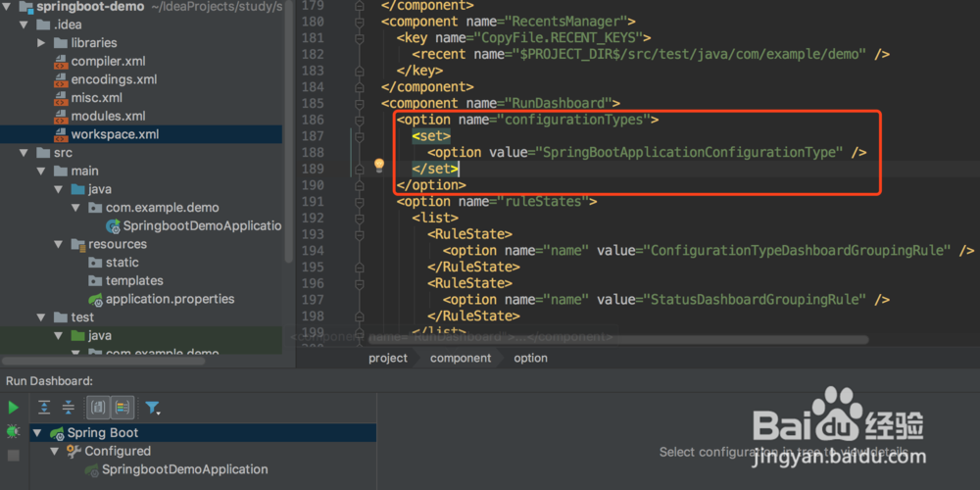
Task: Click the 'option' breadcrumb
Action: (x=530, y=359)
